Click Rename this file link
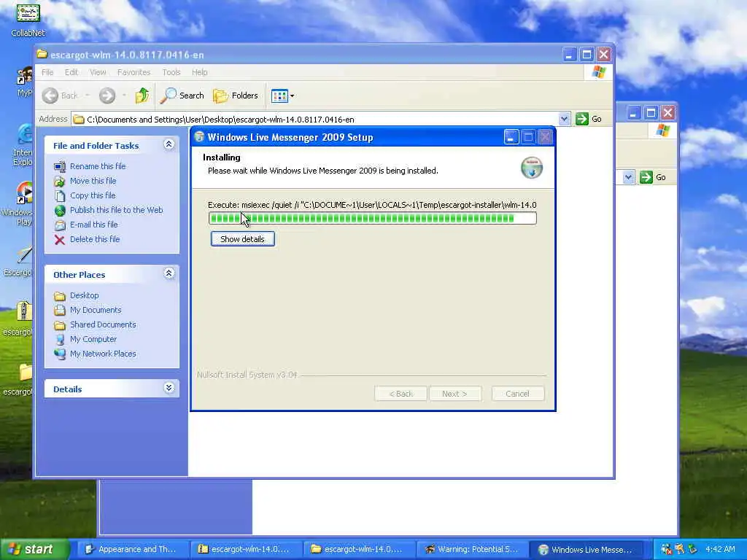 pos(98,166)
